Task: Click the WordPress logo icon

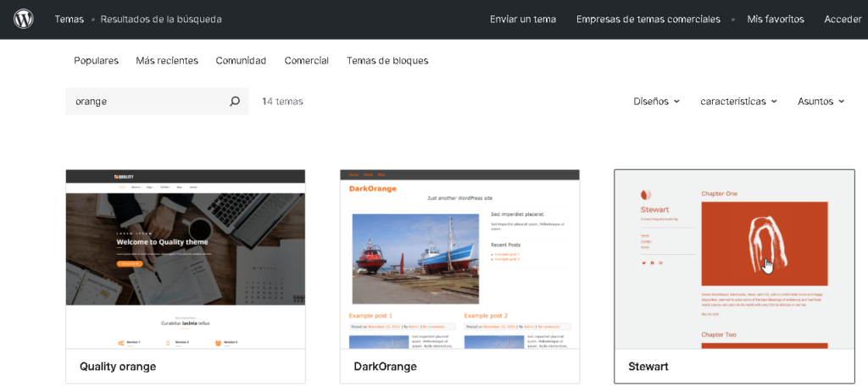Action: click(x=23, y=19)
